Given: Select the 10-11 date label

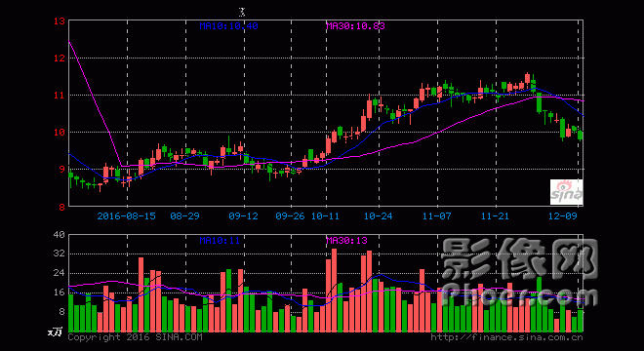Looking at the screenshot, I should (x=325, y=215).
